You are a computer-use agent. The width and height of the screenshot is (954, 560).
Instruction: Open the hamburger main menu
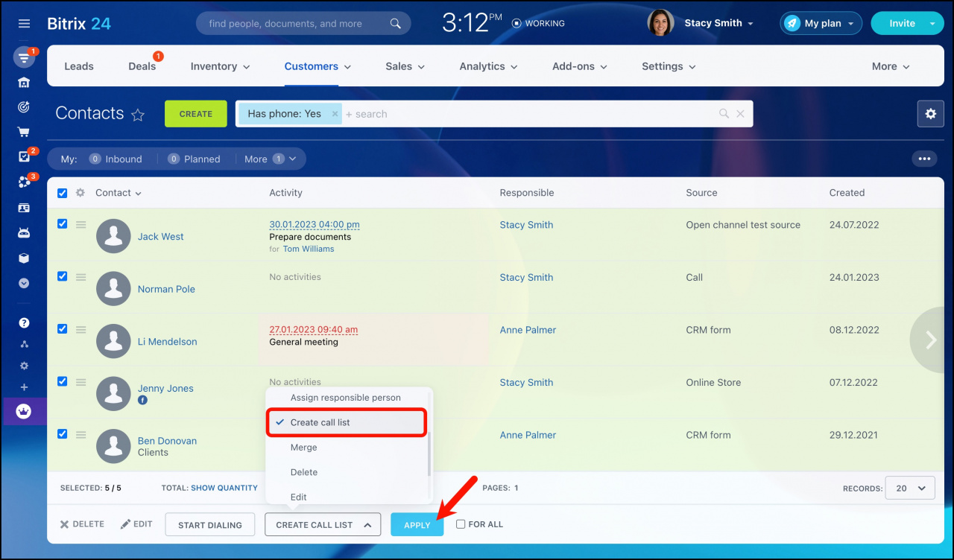(x=24, y=23)
